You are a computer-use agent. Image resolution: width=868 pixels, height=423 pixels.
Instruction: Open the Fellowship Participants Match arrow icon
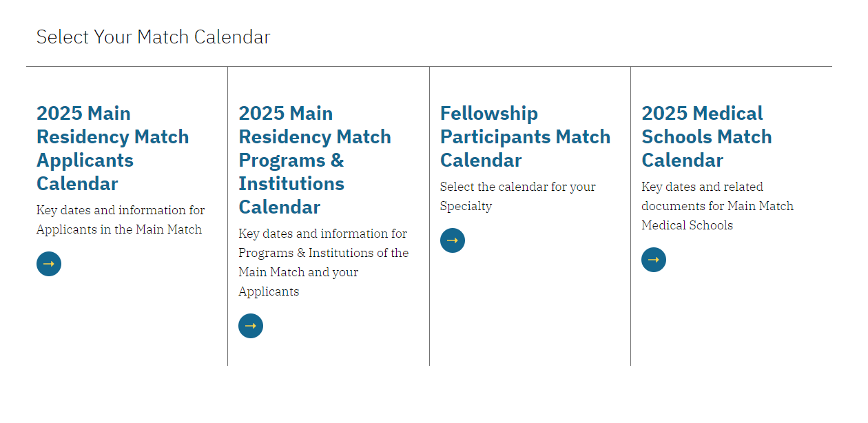(453, 240)
